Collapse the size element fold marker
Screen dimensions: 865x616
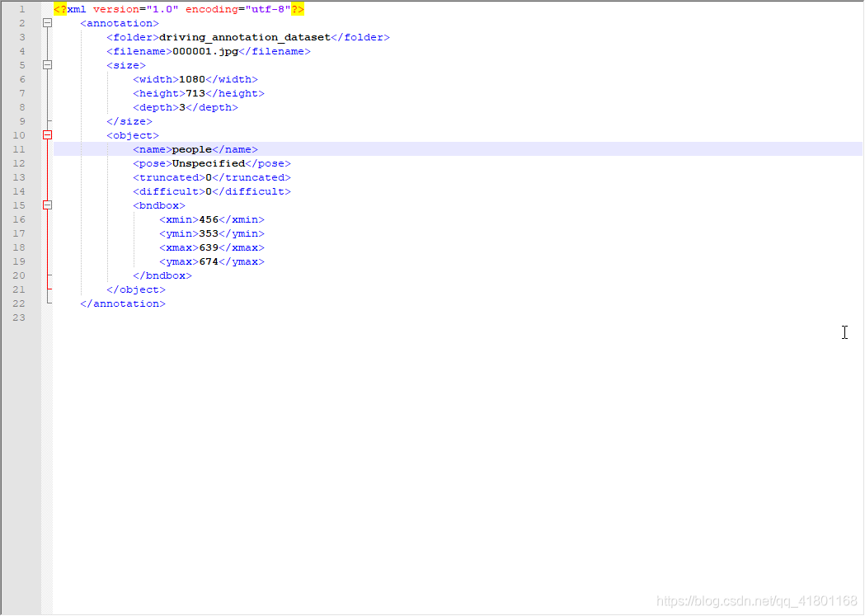(48, 65)
